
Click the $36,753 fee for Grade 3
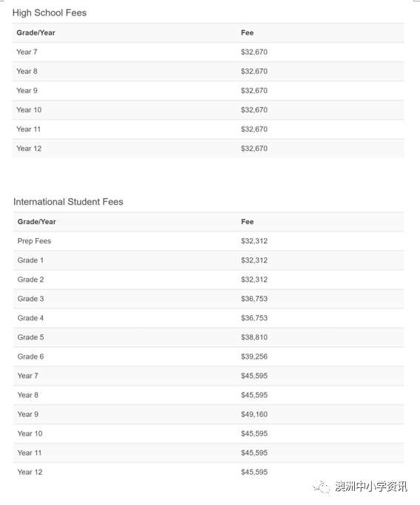(254, 299)
